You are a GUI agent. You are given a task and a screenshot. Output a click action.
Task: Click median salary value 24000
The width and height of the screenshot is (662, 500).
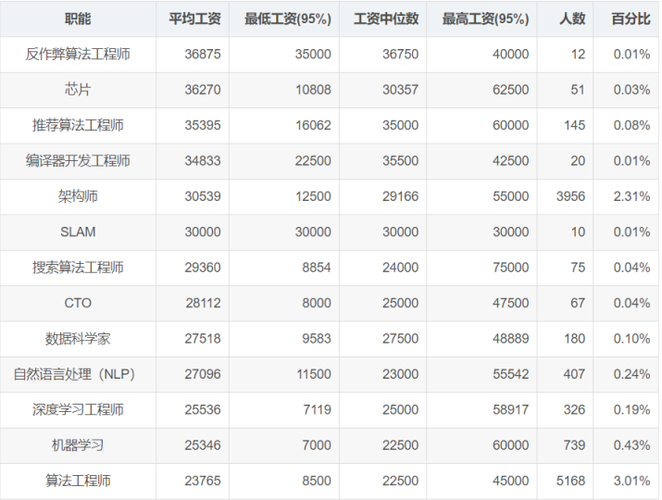(x=401, y=267)
